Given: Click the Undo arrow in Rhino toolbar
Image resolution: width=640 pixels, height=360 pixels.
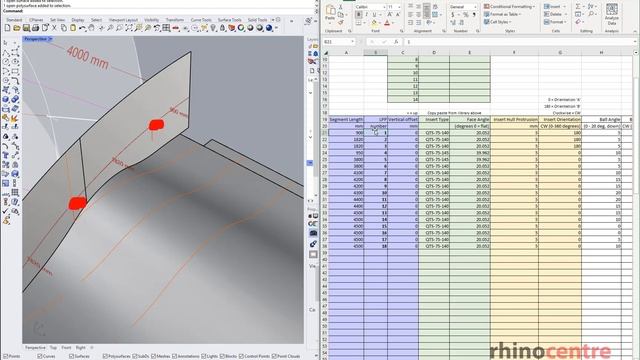Looking at the screenshot, I should pos(82,28).
